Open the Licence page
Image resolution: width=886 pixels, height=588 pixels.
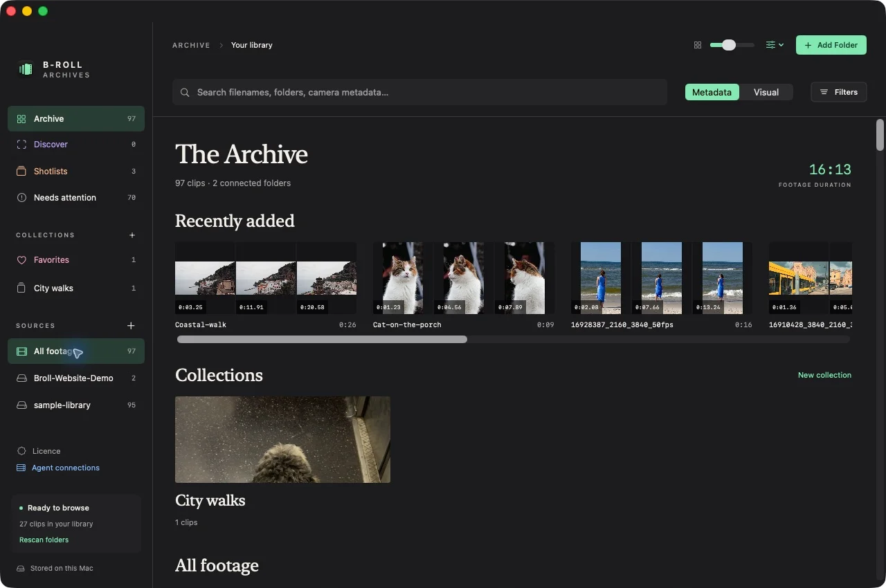39,451
